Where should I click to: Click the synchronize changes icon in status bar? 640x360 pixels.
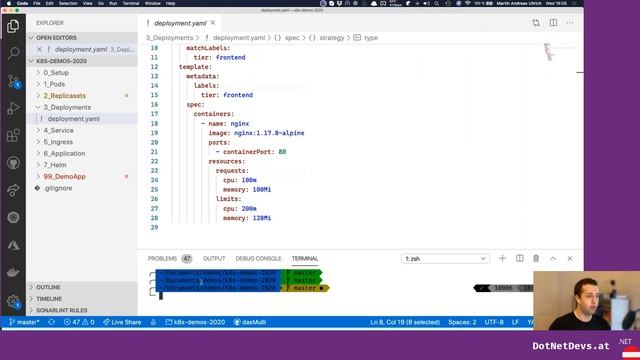click(x=51, y=322)
